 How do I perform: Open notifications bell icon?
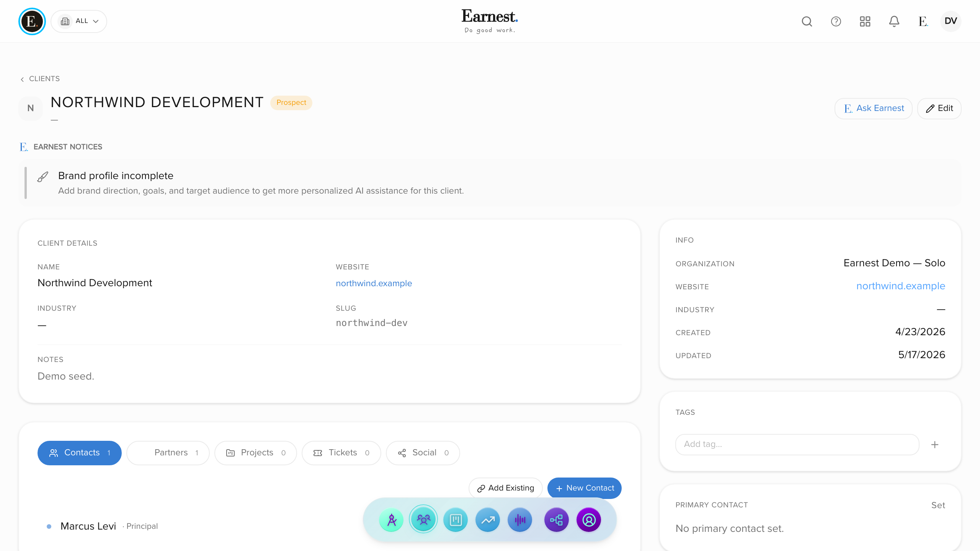pyautogui.click(x=894, y=21)
